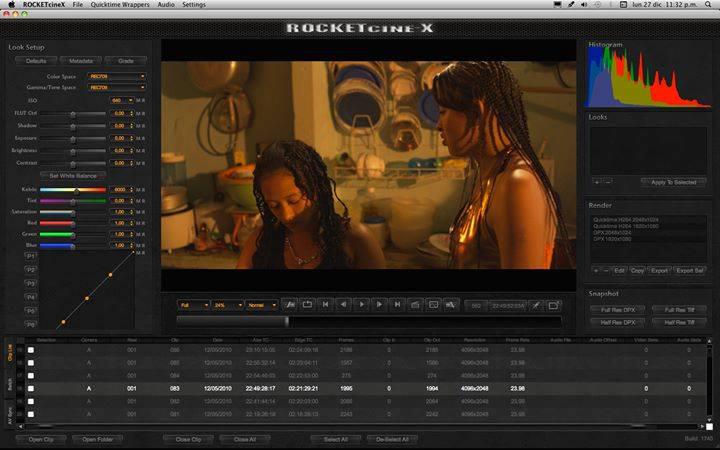Jump to the last frame
Image resolution: width=720 pixels, height=450 pixels.
point(397,304)
